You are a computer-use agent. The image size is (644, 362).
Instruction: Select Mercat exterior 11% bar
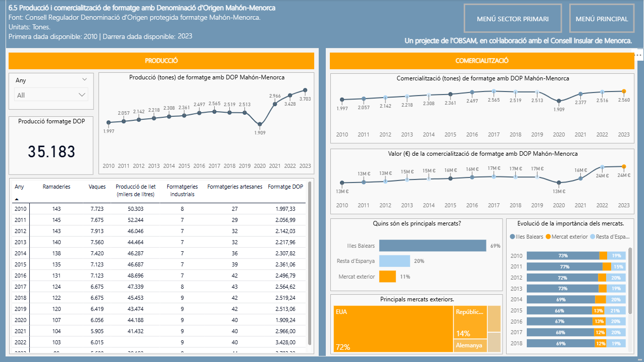(387, 277)
